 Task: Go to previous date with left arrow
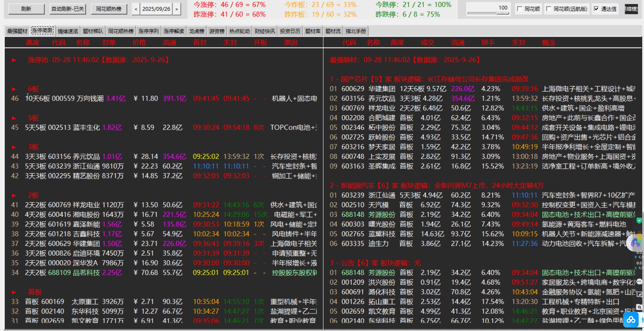(136, 9)
